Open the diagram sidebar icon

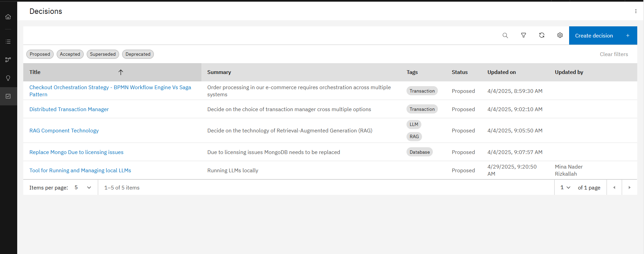pos(8,60)
